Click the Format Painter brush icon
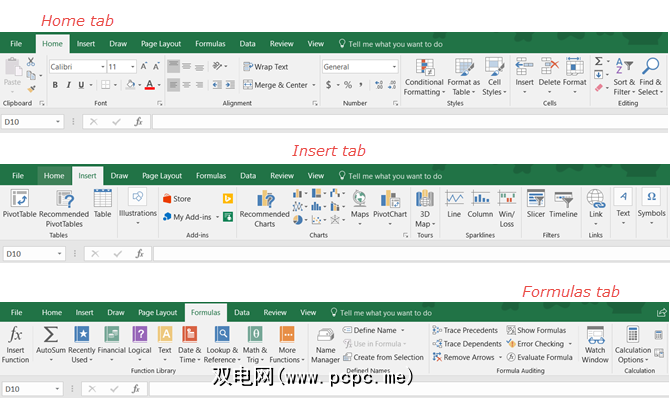This screenshot has width=670, height=400. (x=31, y=88)
